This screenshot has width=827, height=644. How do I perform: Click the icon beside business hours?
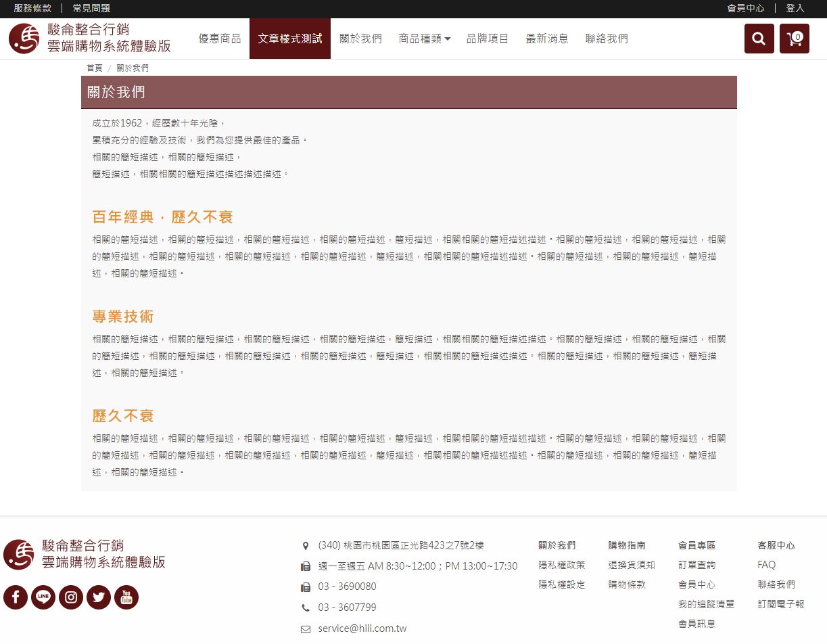tap(306, 566)
